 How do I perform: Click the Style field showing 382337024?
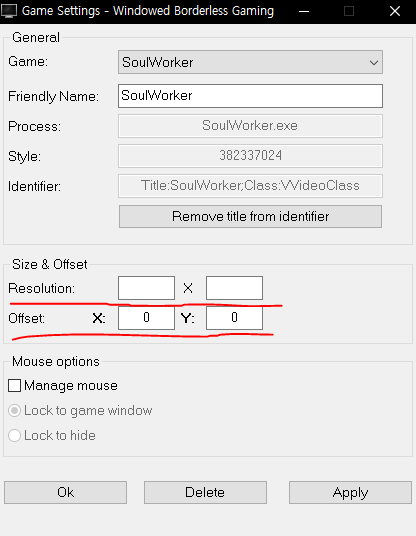[250, 156]
